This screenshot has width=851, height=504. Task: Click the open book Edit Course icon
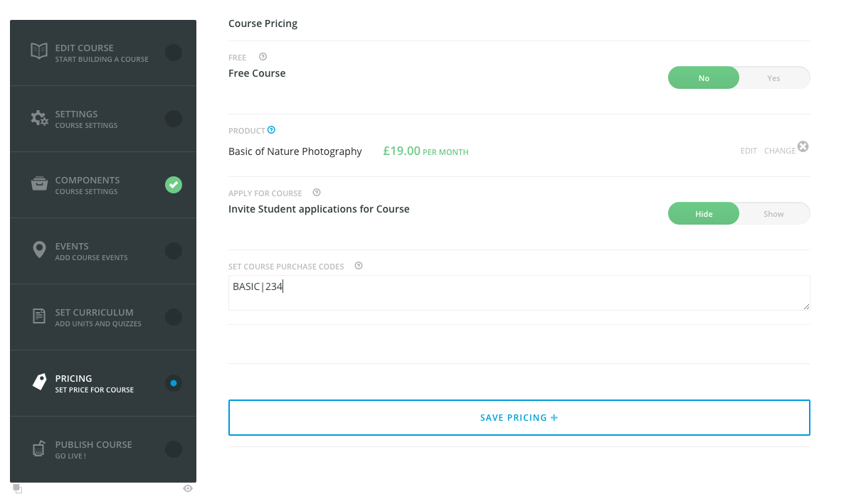(x=39, y=52)
